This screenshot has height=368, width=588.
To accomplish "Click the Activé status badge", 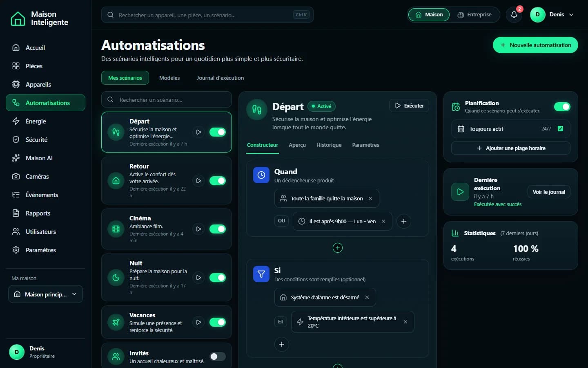I will coord(321,106).
